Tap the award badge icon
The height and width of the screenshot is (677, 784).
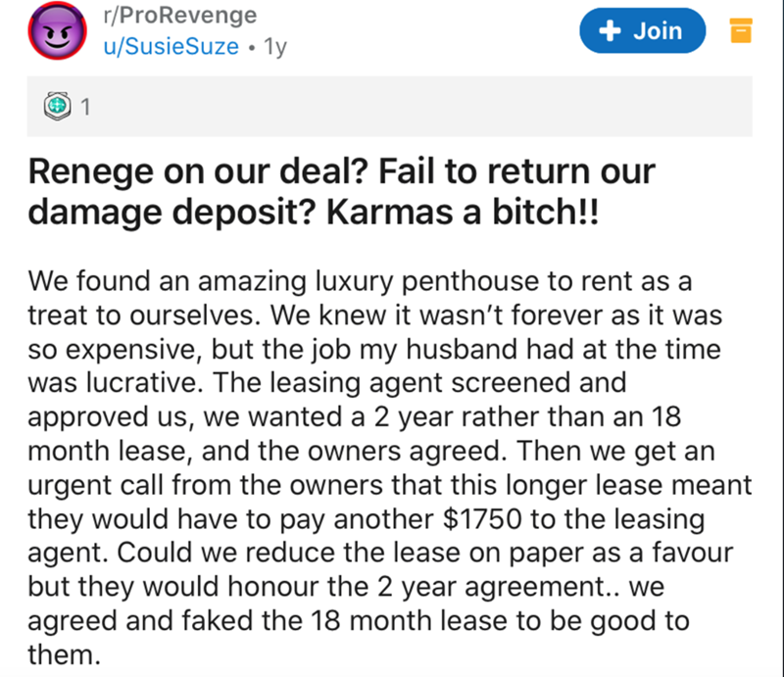click(x=57, y=106)
